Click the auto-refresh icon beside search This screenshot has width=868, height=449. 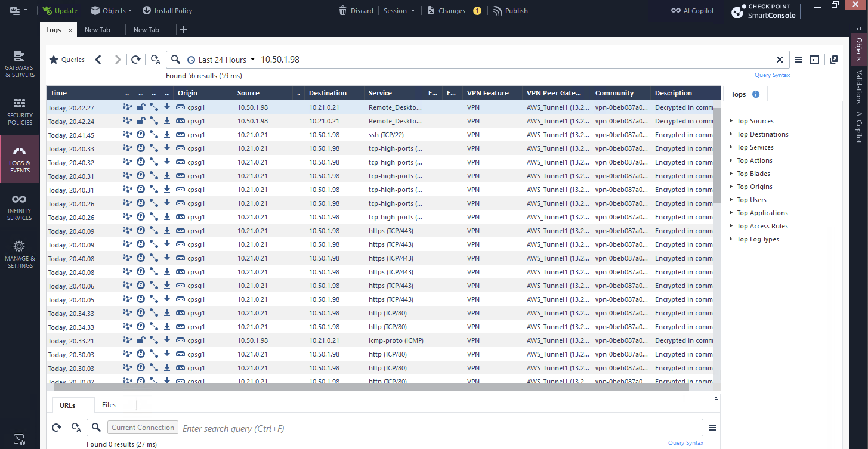(x=155, y=60)
